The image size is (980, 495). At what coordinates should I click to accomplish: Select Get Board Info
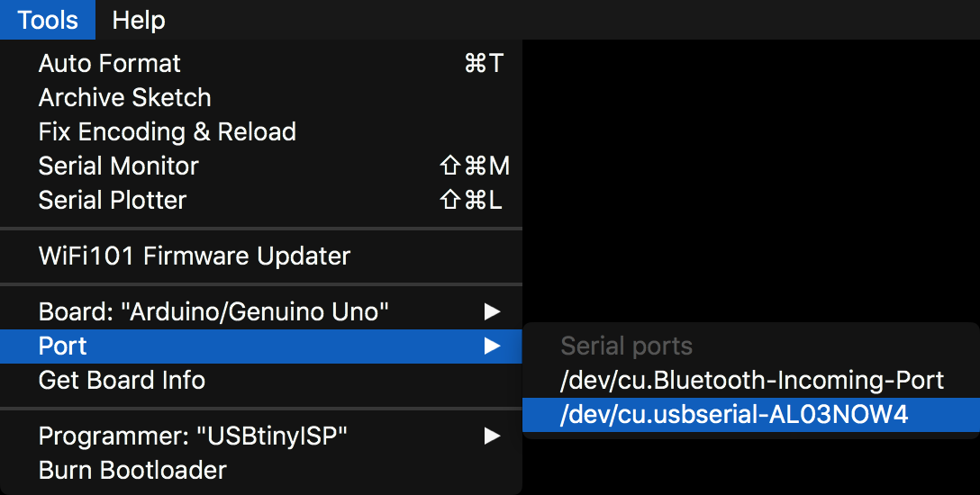click(122, 380)
